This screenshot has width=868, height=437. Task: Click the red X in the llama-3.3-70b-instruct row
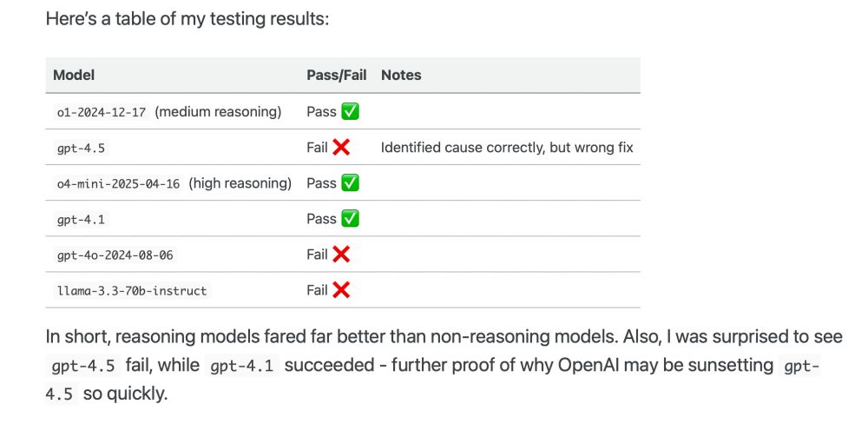tap(341, 289)
